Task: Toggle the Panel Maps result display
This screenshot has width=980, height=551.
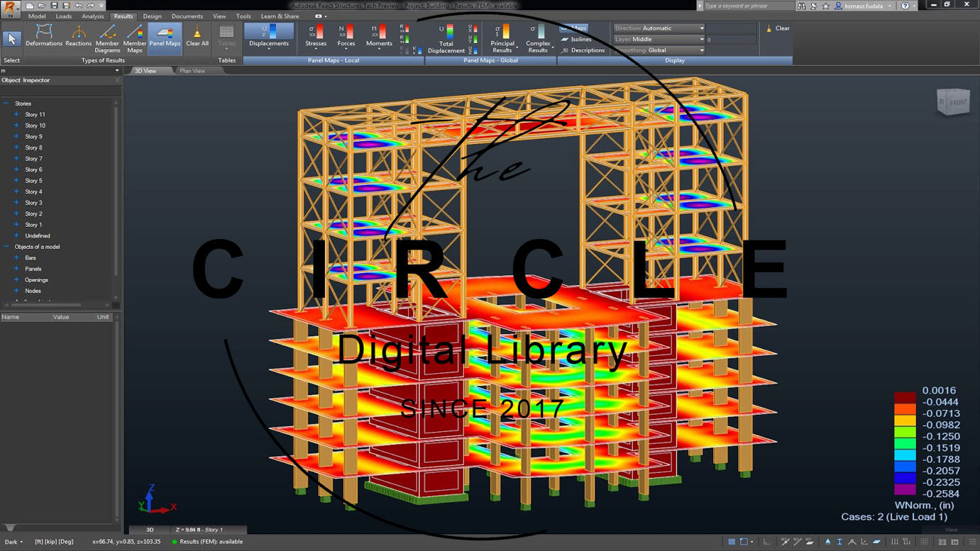Action: (165, 37)
